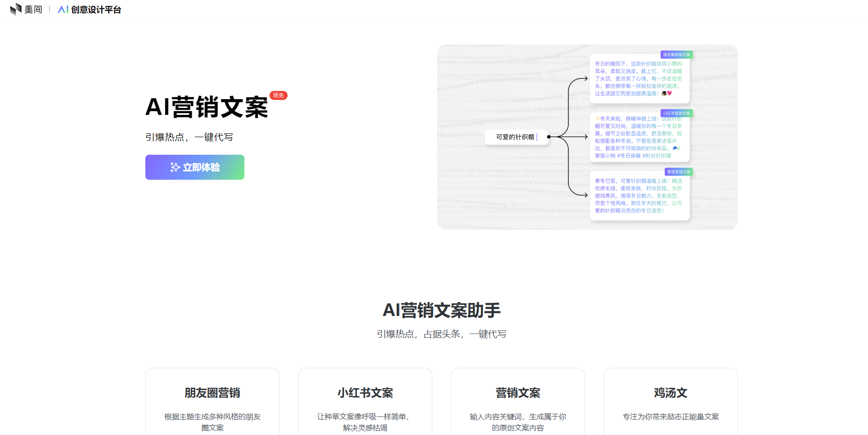Click the black connector dot beside input
Screen dimensions: 868x435
coord(549,137)
